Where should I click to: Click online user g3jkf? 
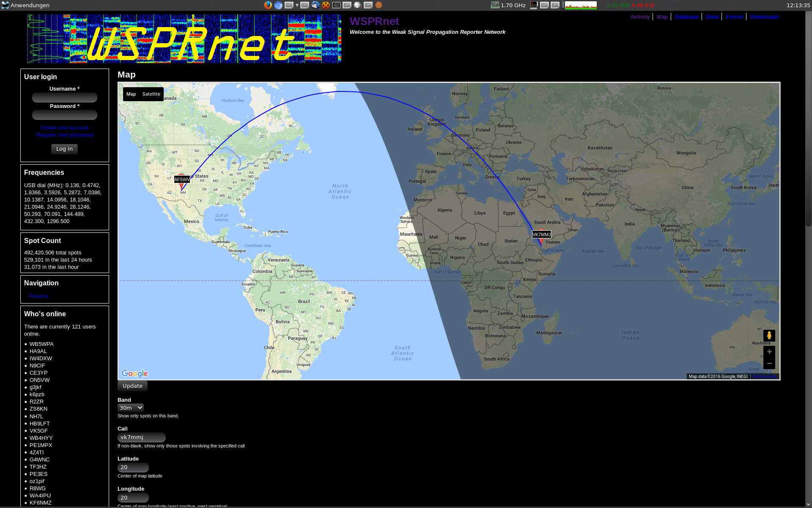click(36, 387)
